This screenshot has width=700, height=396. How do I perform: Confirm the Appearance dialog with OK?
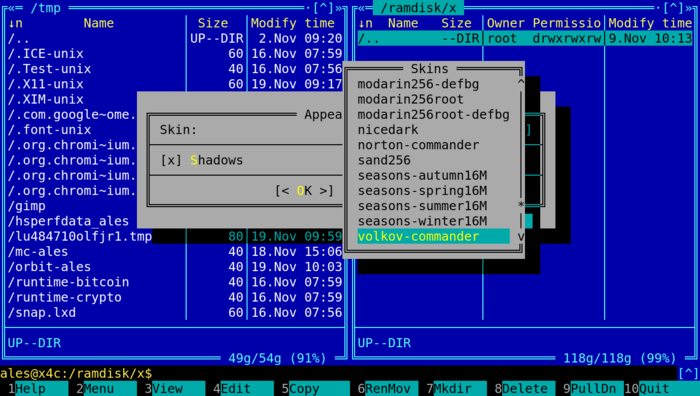[304, 191]
